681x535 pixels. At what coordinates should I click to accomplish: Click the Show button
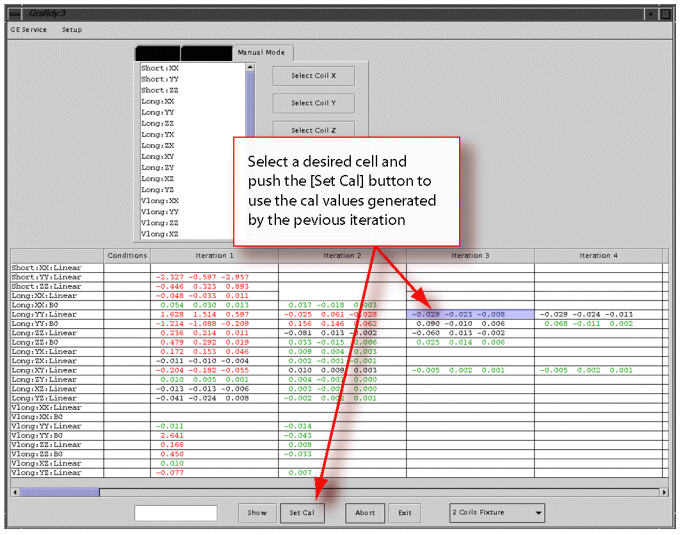[257, 513]
